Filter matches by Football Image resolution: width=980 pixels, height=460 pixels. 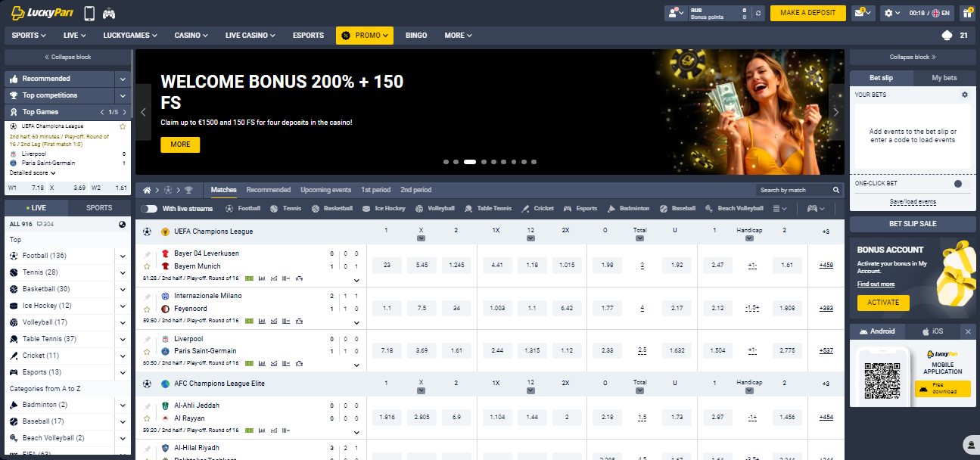pyautogui.click(x=243, y=208)
